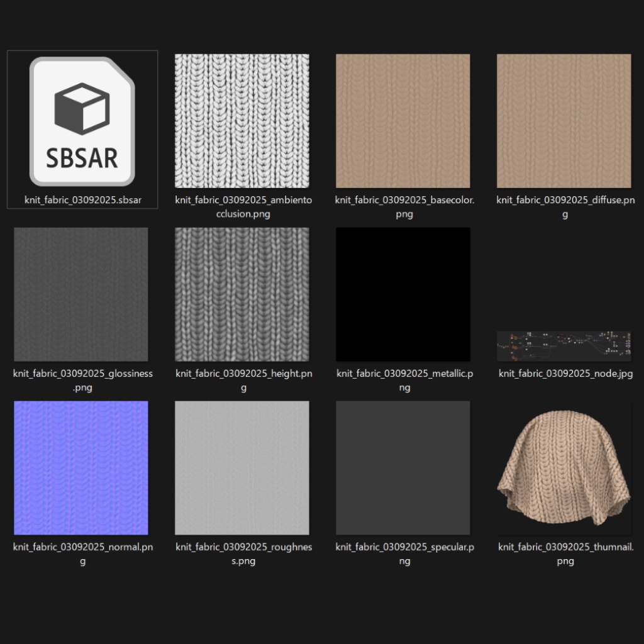Click file name knit_fabric_03092025.sbsar
This screenshot has width=644, height=644.
[83, 200]
